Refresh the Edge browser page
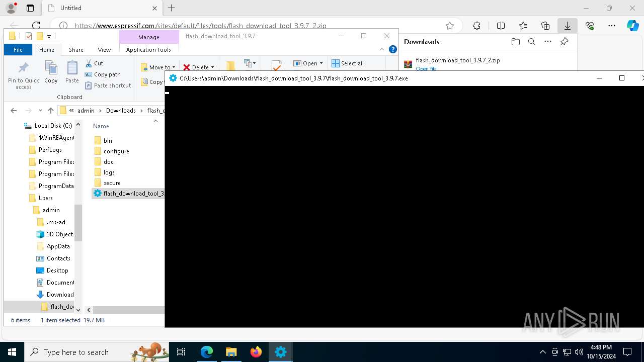644x362 pixels. (x=36, y=25)
